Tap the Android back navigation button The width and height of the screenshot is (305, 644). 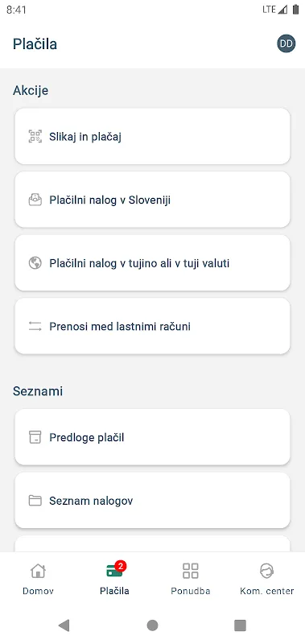(64, 625)
